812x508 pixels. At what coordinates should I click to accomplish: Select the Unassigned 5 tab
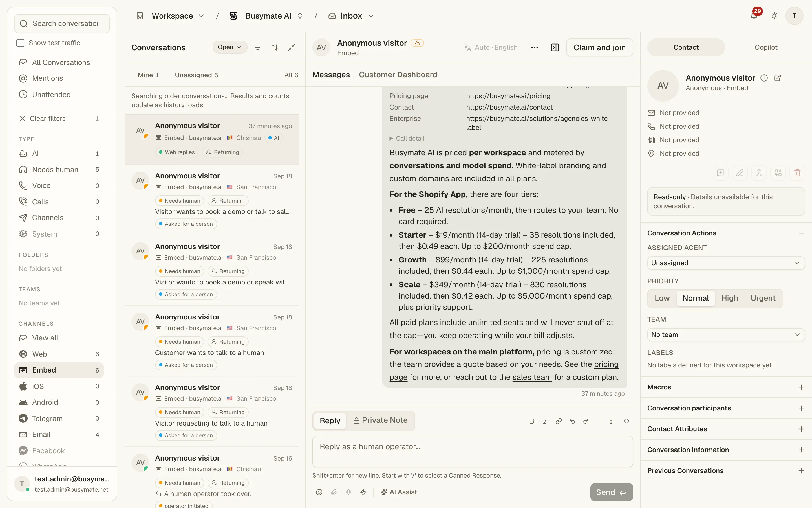point(196,75)
